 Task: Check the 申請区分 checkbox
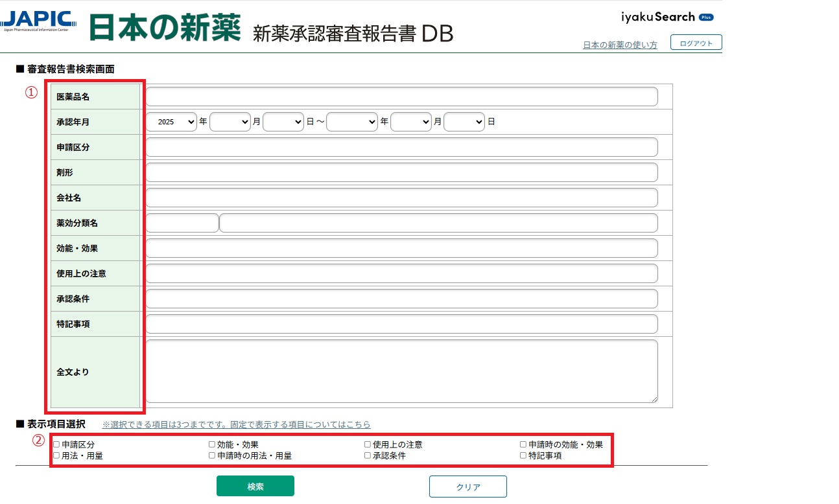click(x=56, y=444)
